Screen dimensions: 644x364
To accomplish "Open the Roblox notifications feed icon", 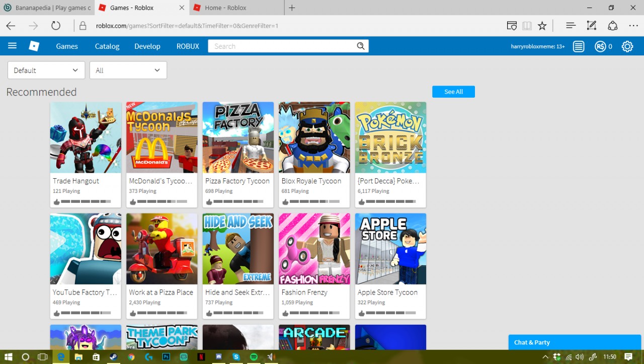I will pyautogui.click(x=579, y=46).
